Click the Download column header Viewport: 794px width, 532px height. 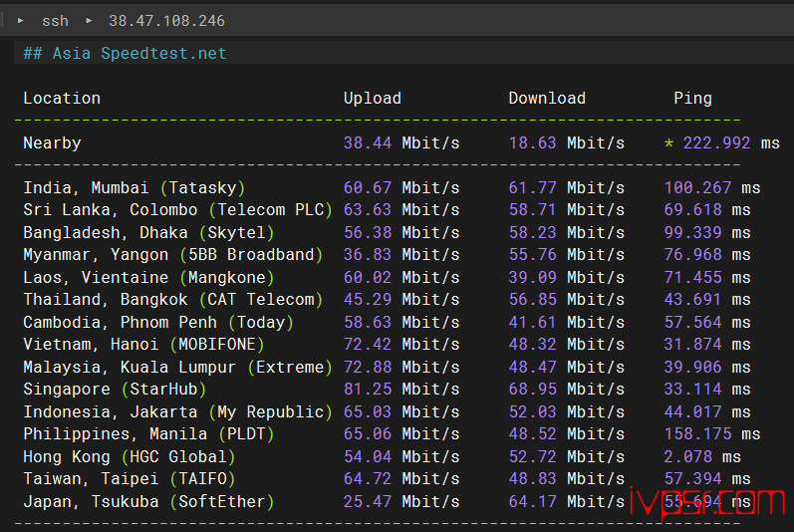point(547,98)
